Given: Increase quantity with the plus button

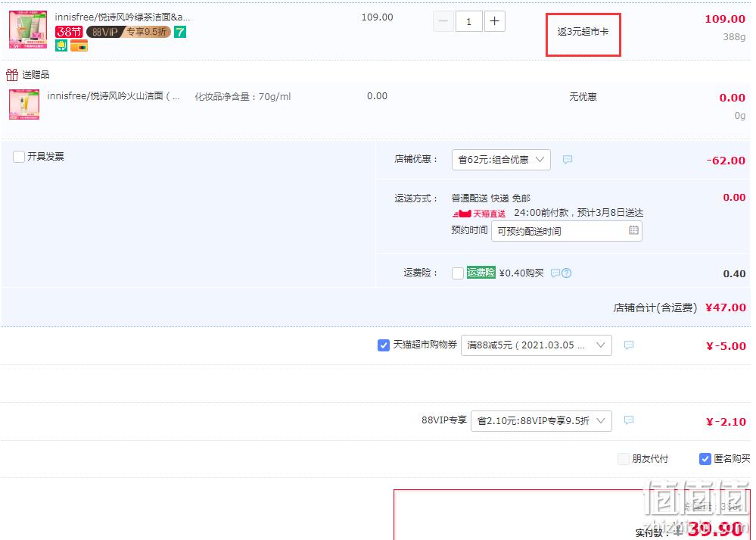Looking at the screenshot, I should coord(495,21).
